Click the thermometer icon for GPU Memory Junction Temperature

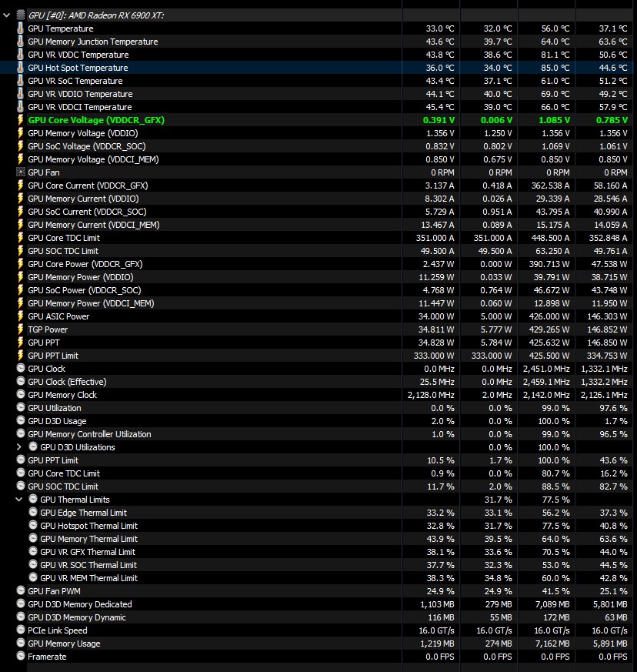click(20, 42)
